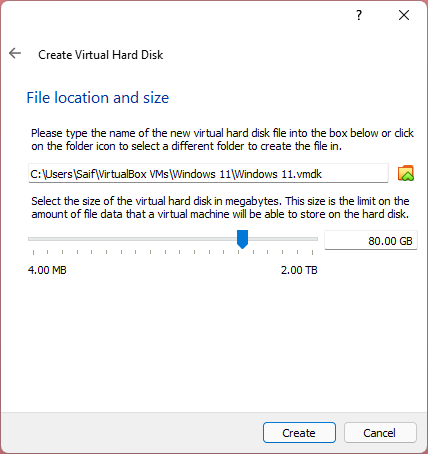Image resolution: width=428 pixels, height=454 pixels.
Task: Click the File location and size heading
Action: (98, 98)
